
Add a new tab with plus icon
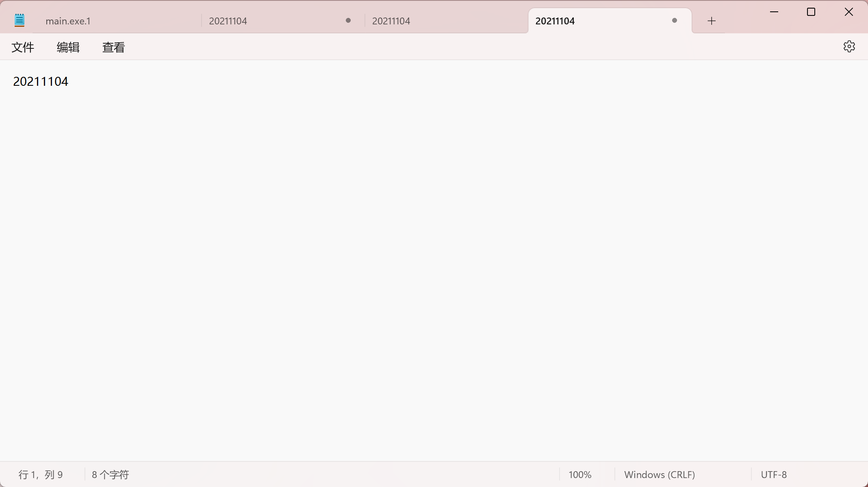point(711,21)
